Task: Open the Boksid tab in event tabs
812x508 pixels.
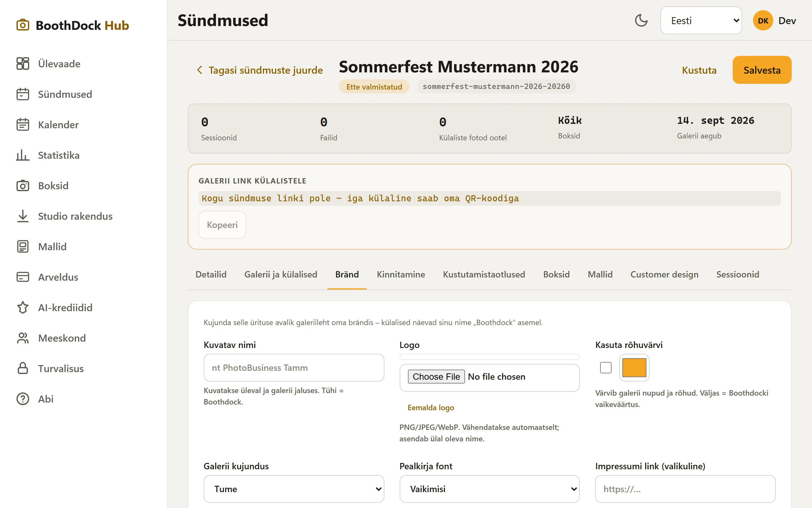Action: 556,275
